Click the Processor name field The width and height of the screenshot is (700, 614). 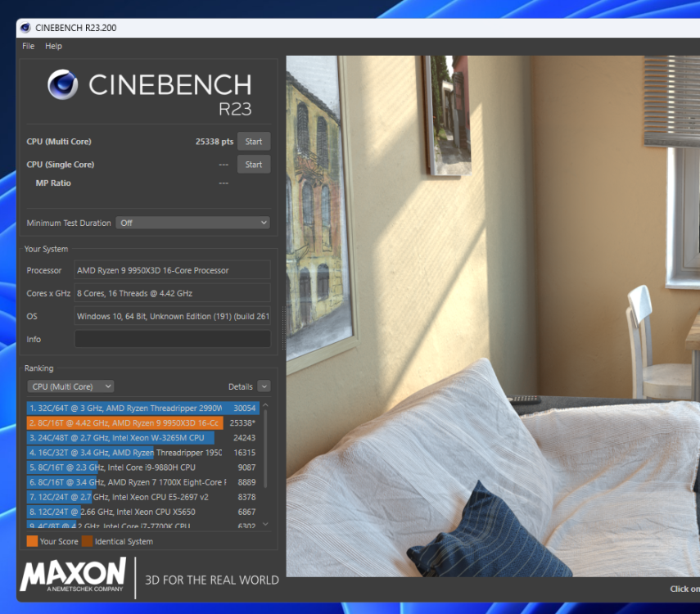point(172,270)
